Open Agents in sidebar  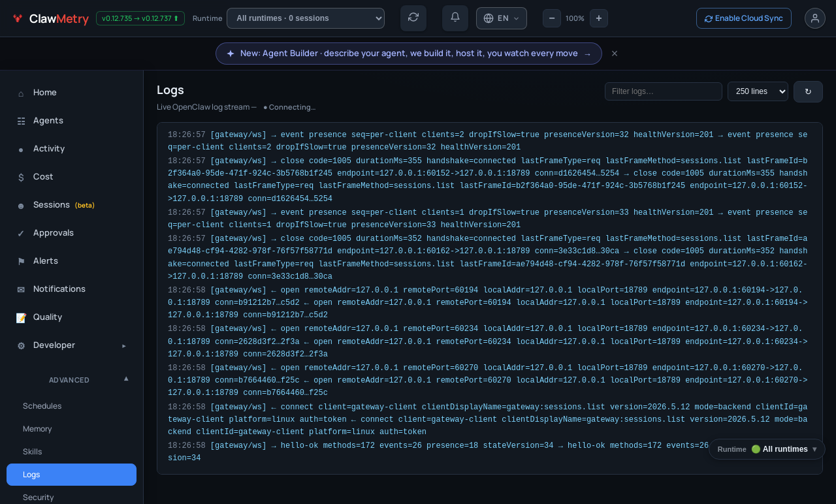pyautogui.click(x=72, y=121)
